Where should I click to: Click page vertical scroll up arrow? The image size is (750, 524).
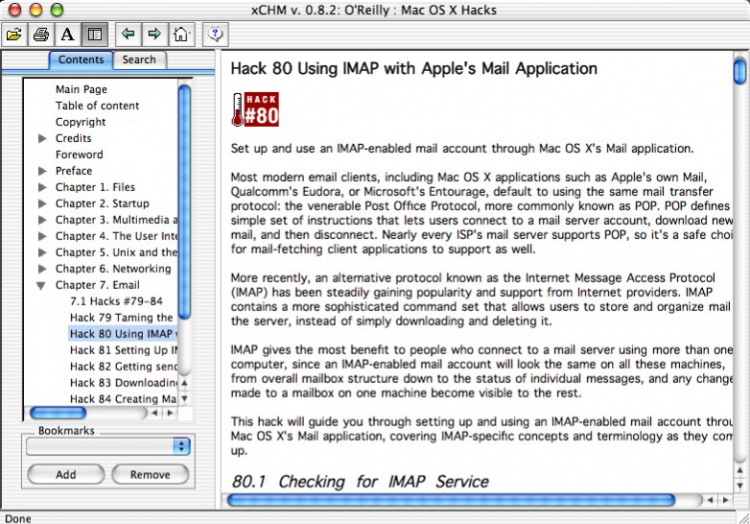740,470
